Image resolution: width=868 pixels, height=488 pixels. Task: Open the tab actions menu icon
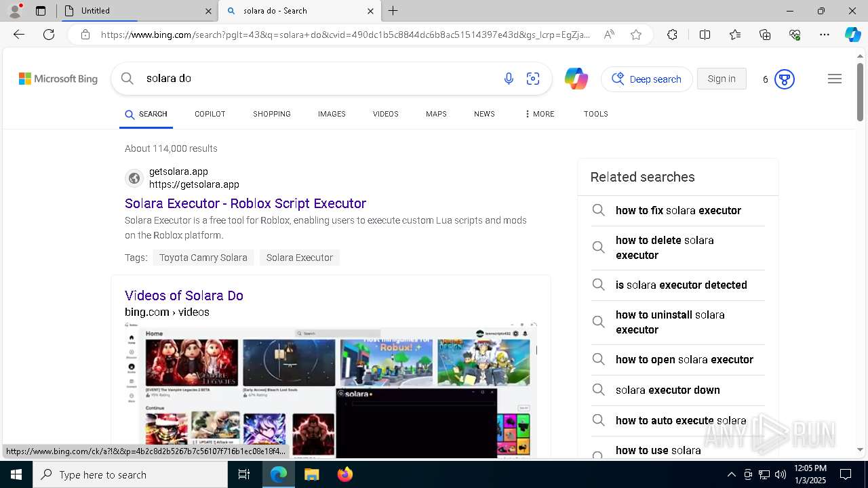click(x=41, y=11)
